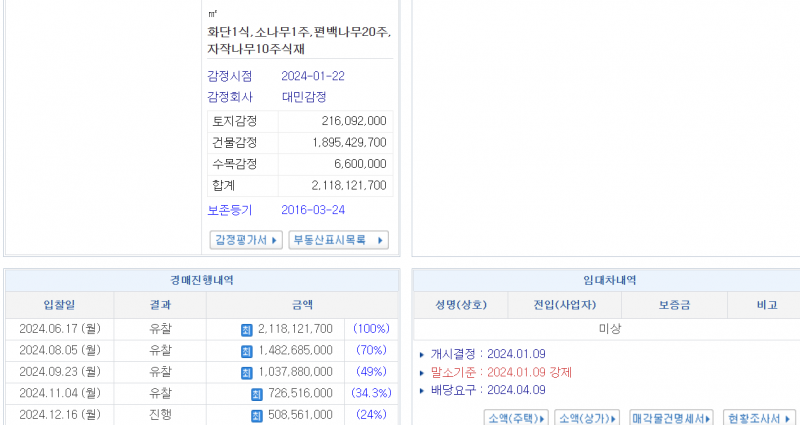The image size is (800, 425).
Task: Click minimum price icon beside 1,037,880,000
Action: pos(246,373)
